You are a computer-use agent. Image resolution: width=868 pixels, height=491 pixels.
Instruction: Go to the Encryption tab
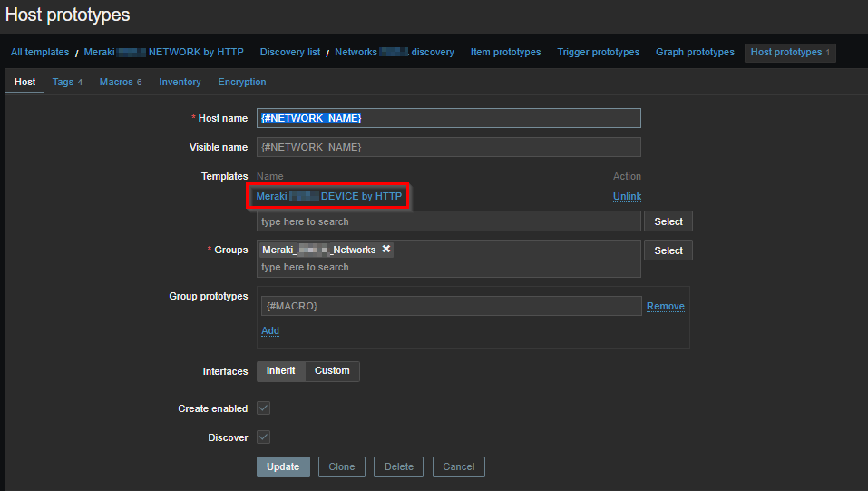point(242,82)
